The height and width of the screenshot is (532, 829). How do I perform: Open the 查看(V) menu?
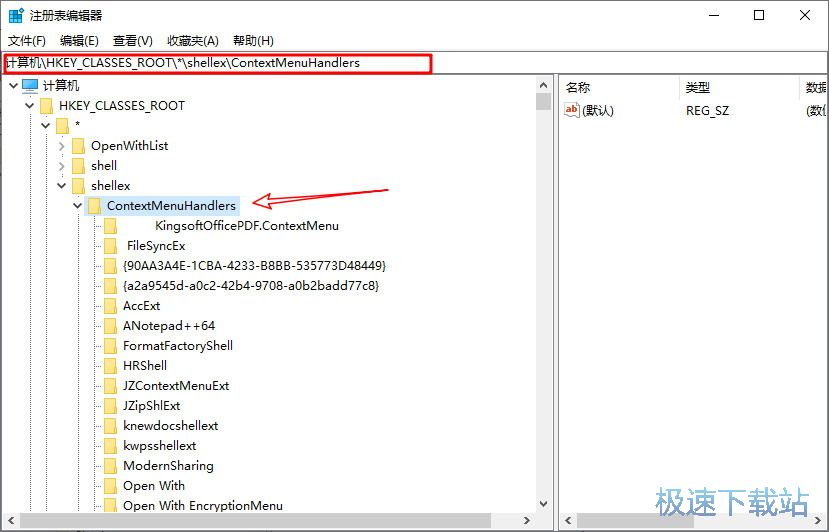tap(133, 41)
